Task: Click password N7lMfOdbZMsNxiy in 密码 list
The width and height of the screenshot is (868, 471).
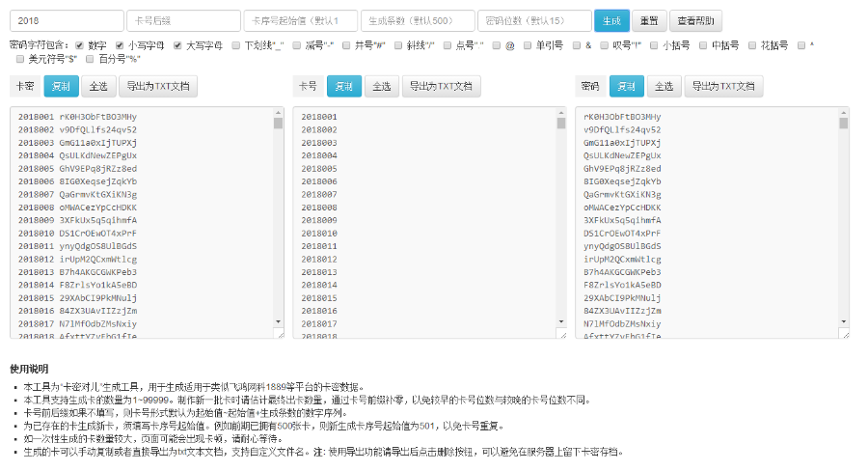Action: pyautogui.click(x=622, y=323)
